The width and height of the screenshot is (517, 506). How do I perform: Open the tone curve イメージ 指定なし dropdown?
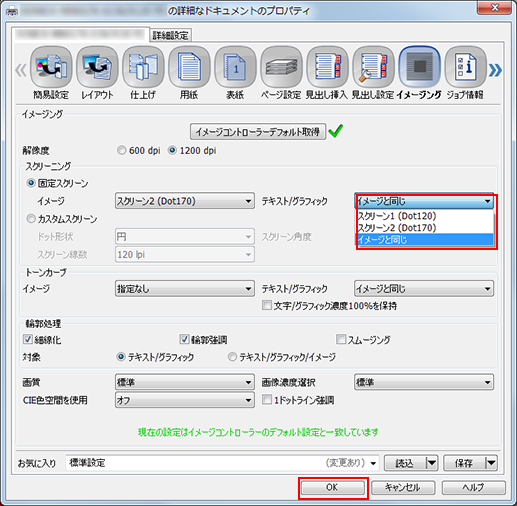[185, 289]
